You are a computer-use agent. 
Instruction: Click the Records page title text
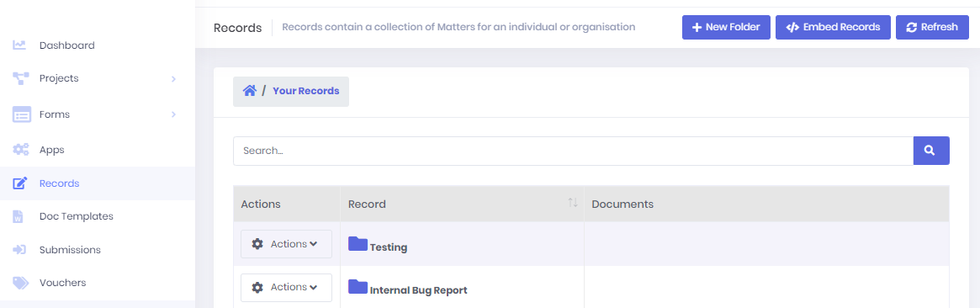[x=237, y=28]
